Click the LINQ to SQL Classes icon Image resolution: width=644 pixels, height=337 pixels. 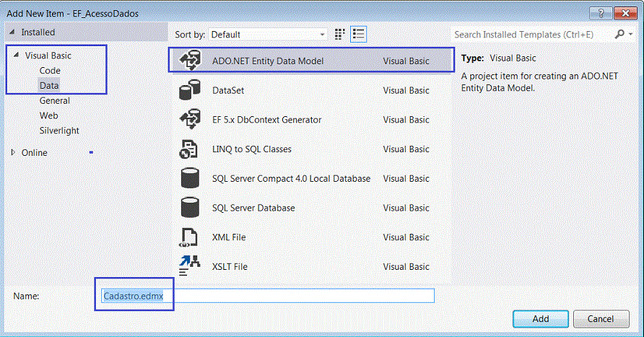188,149
